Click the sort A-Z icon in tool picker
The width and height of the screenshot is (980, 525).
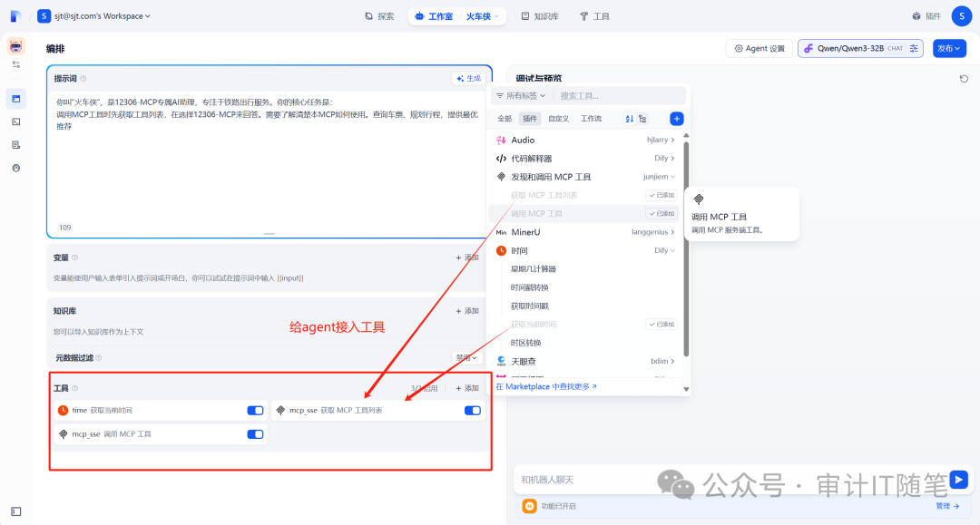click(630, 119)
